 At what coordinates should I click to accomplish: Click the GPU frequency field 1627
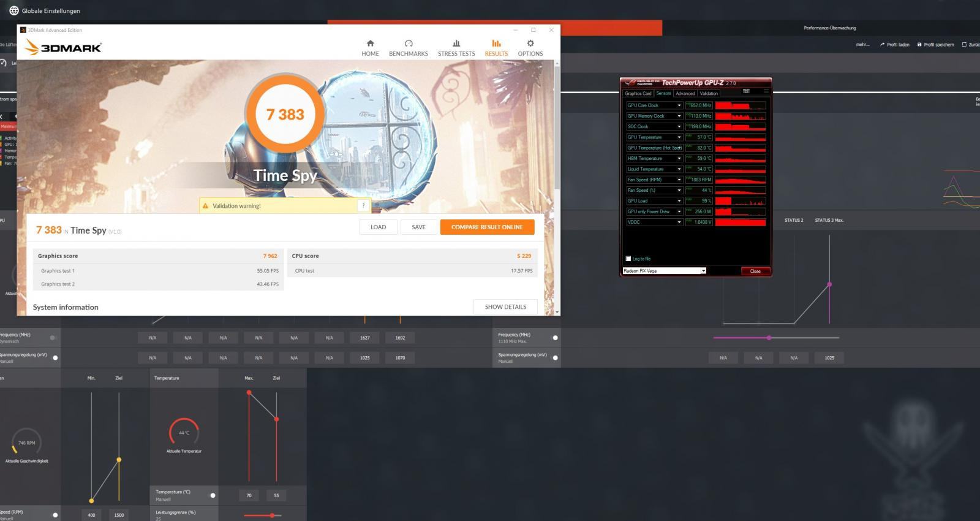[x=365, y=338]
